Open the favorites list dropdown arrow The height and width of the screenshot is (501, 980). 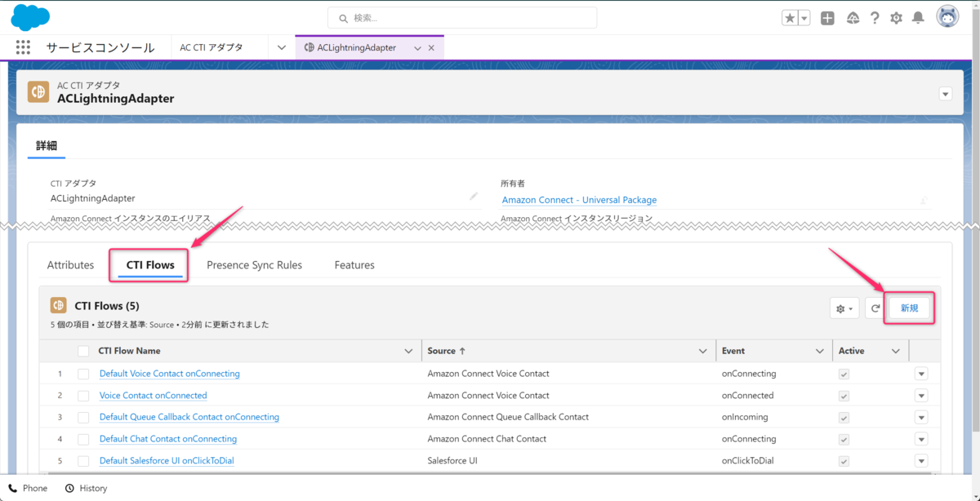tap(804, 18)
